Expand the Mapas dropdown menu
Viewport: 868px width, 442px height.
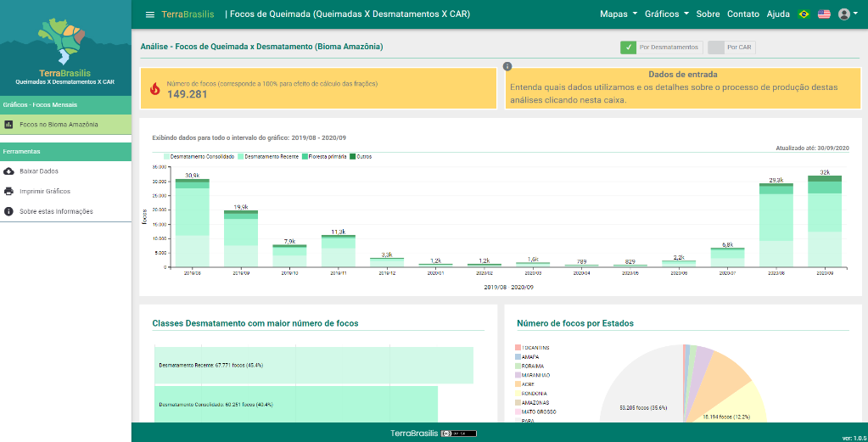coord(619,14)
